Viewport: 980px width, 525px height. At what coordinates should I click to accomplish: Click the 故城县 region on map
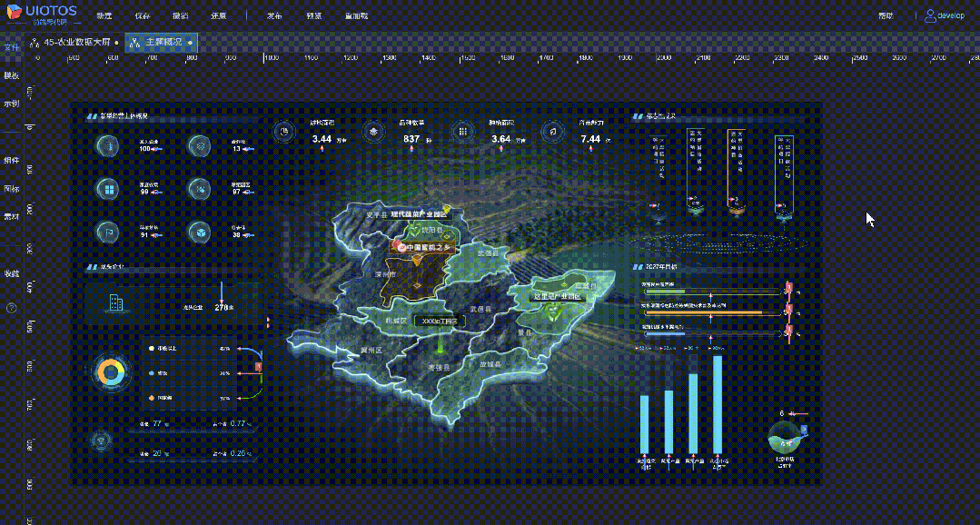490,363
